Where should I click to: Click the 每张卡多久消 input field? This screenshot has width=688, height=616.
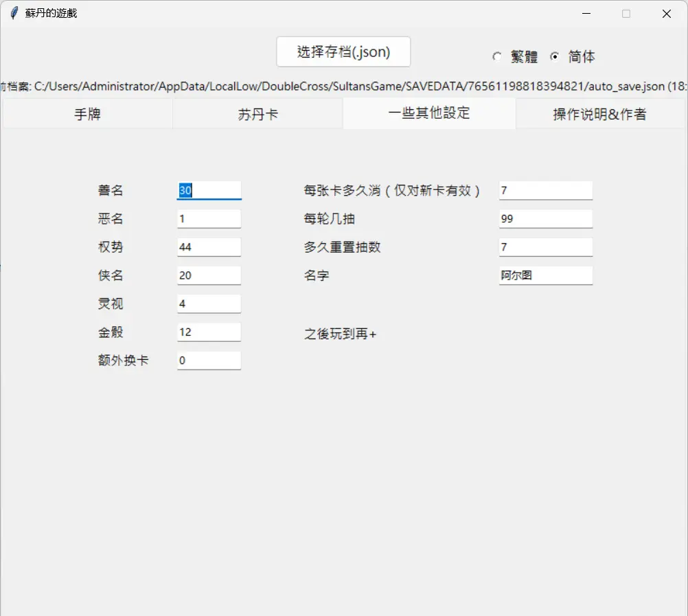click(545, 190)
